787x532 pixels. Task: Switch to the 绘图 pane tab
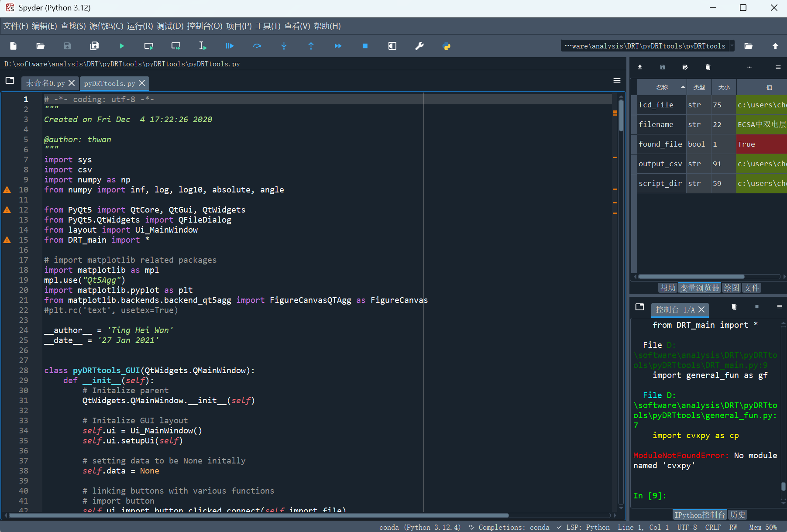point(732,288)
